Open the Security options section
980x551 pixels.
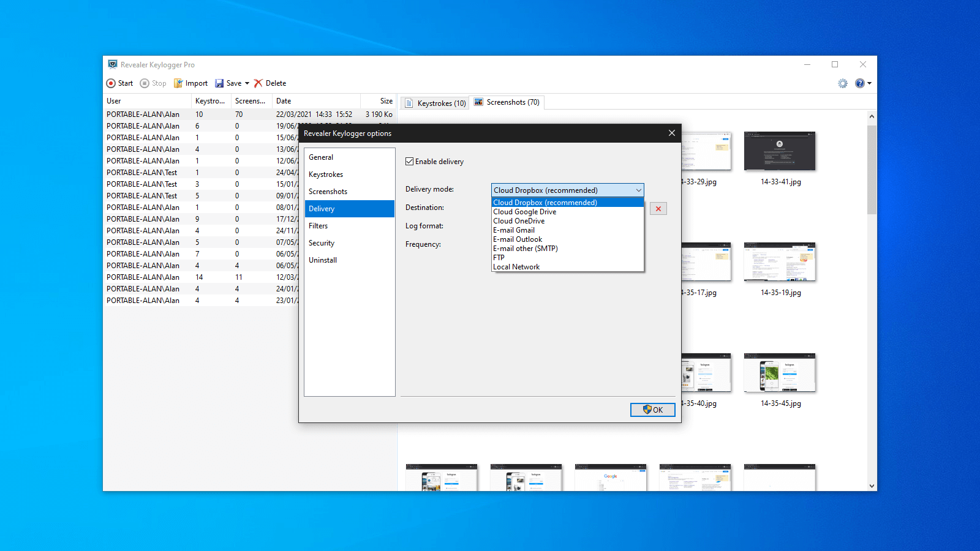point(350,243)
